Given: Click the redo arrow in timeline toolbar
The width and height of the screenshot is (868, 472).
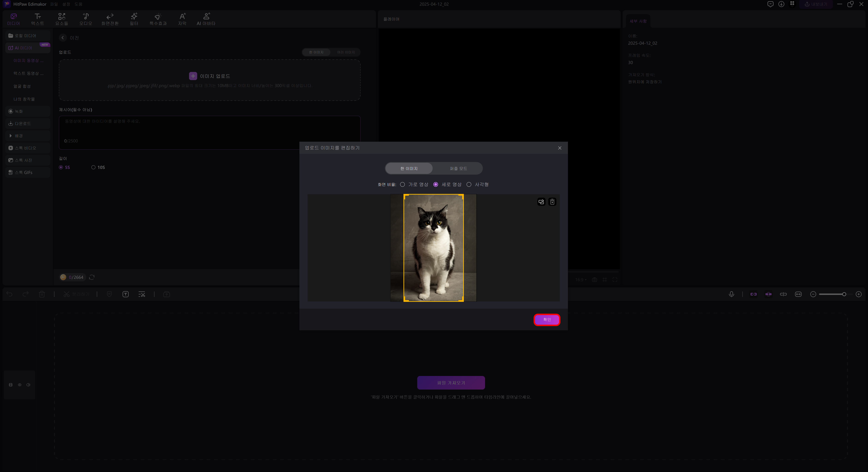Looking at the screenshot, I should [x=26, y=294].
